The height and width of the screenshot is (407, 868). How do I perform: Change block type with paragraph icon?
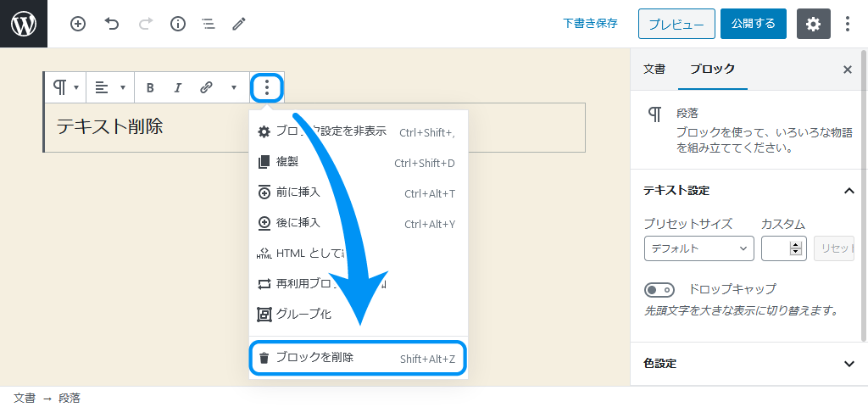(65, 87)
